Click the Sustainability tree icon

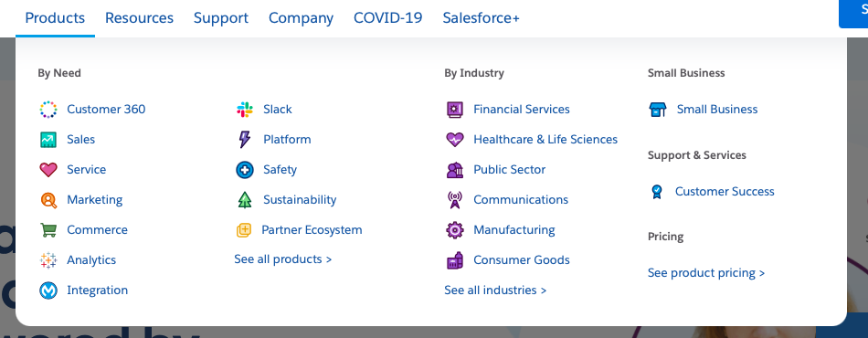[244, 200]
